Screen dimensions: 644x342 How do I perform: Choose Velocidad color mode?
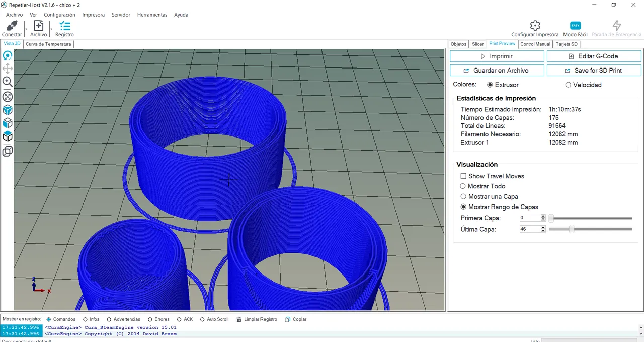click(568, 85)
